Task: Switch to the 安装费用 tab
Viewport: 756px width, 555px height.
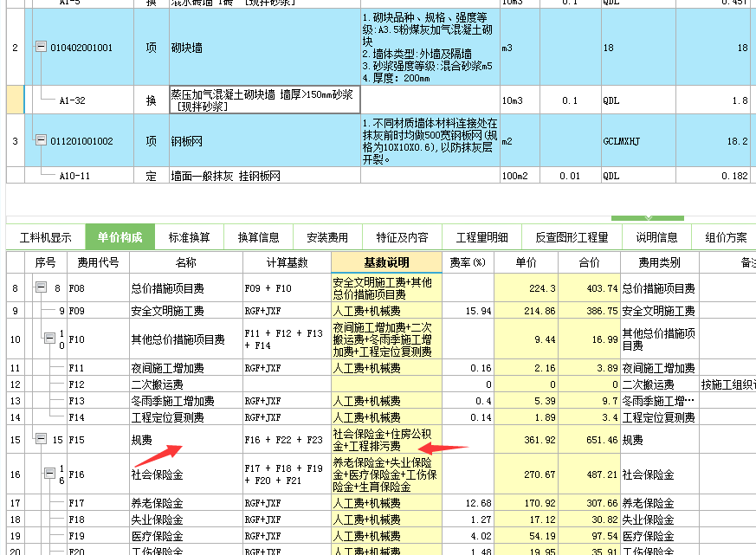Action: (327, 237)
